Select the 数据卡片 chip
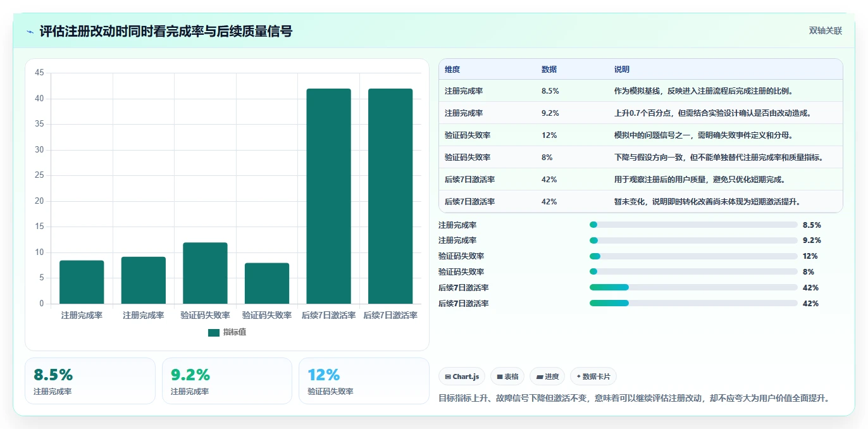 (593, 376)
